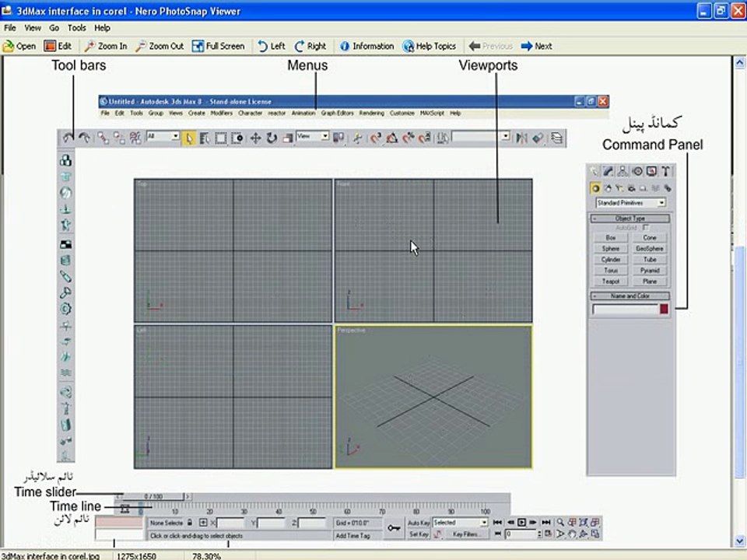Open the File menu in PhotoSnap
Image resolution: width=747 pixels, height=560 pixels.
tap(9, 28)
